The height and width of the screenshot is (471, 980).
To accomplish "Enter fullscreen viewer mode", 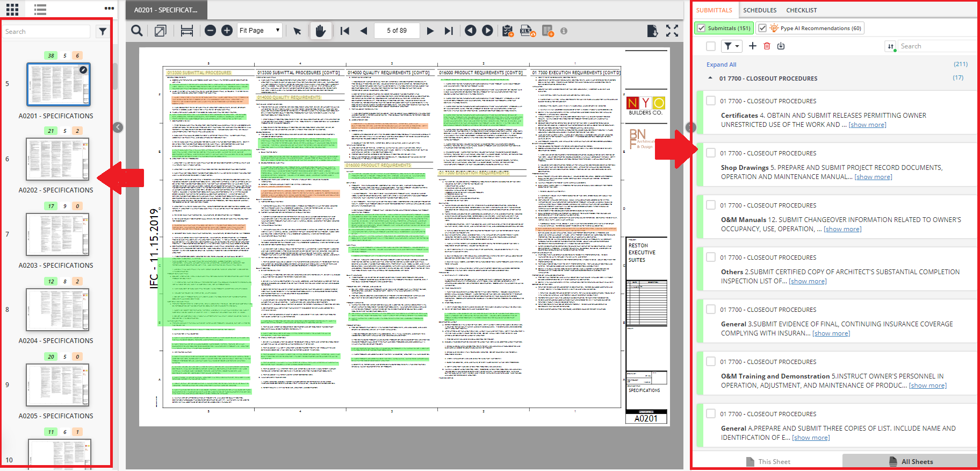I will pos(672,31).
